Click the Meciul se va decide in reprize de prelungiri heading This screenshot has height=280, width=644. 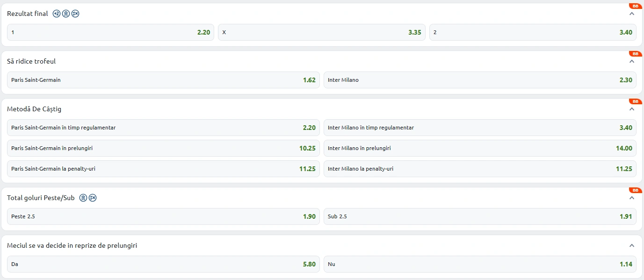(x=72, y=245)
